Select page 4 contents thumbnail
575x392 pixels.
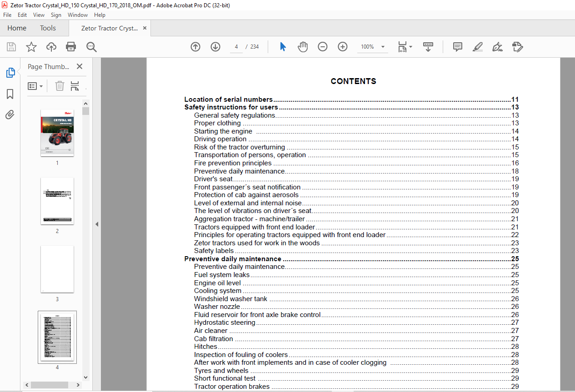[x=57, y=337]
